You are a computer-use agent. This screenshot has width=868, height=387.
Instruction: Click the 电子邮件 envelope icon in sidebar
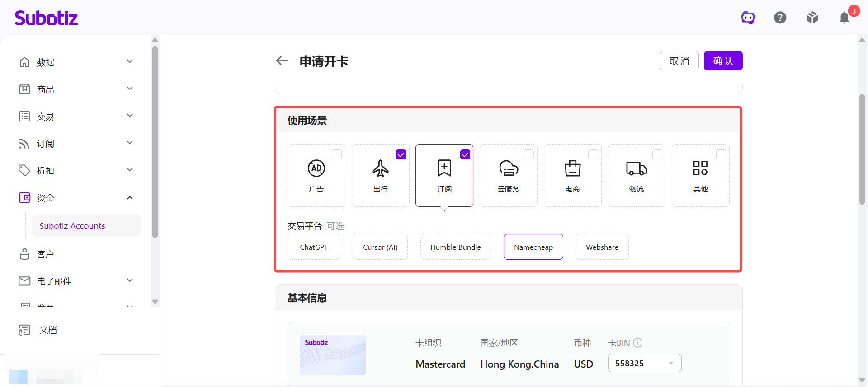pyautogui.click(x=24, y=281)
